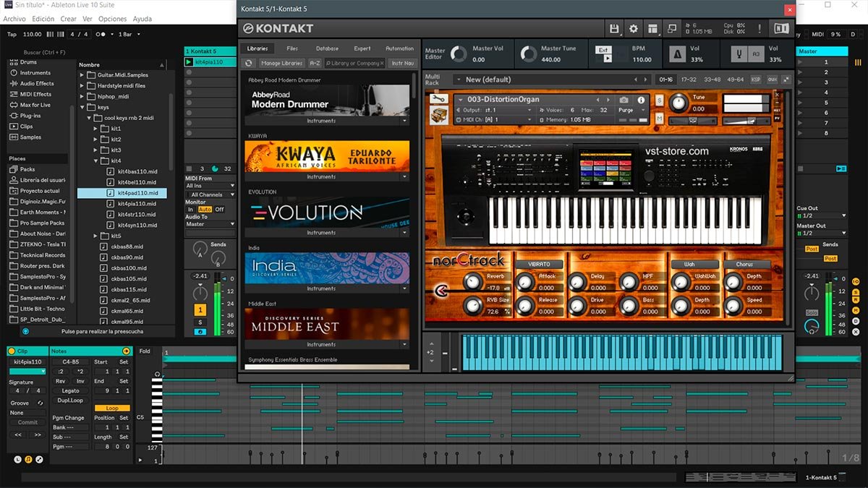
Task: Click the NI logo in Kontakt header
Action: click(x=781, y=28)
